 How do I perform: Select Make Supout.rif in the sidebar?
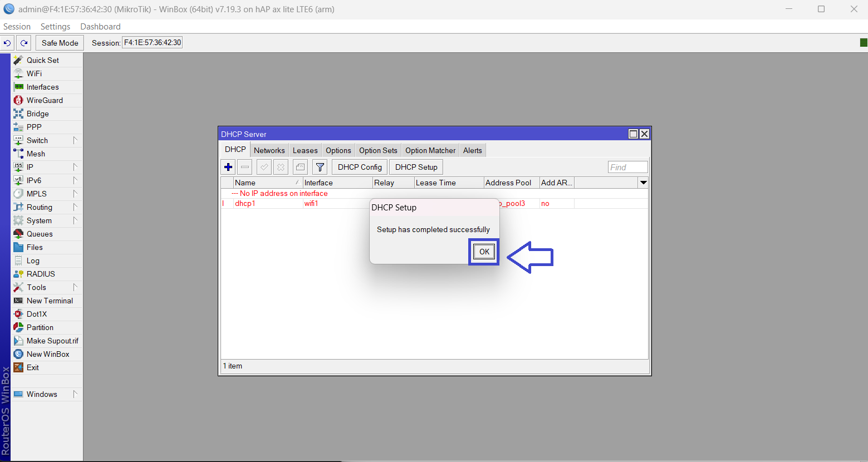pyautogui.click(x=47, y=341)
